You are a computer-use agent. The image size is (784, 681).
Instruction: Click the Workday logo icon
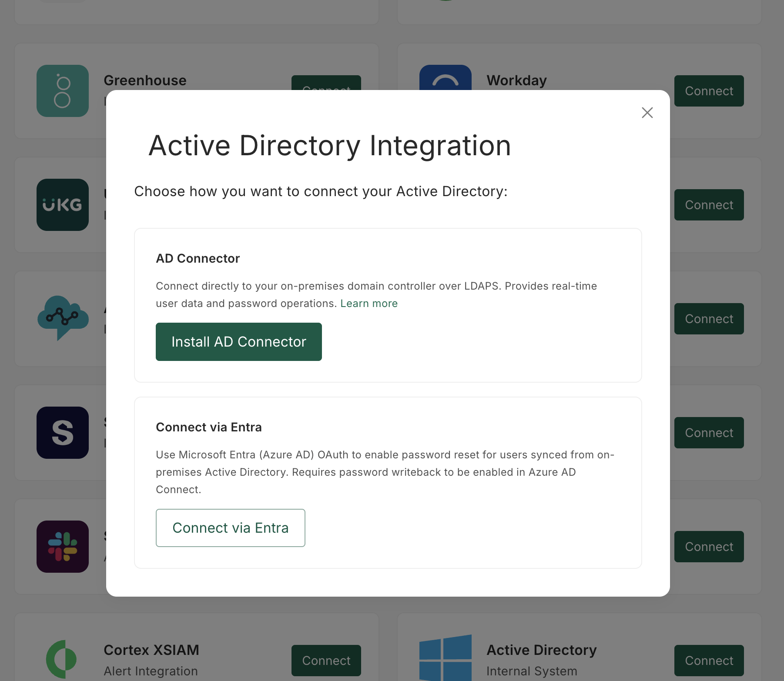[x=446, y=77]
